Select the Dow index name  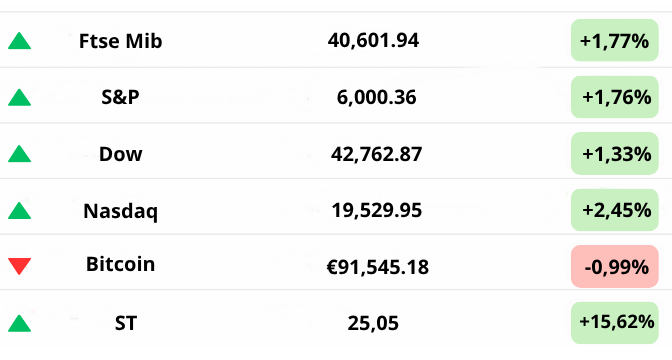point(120,154)
